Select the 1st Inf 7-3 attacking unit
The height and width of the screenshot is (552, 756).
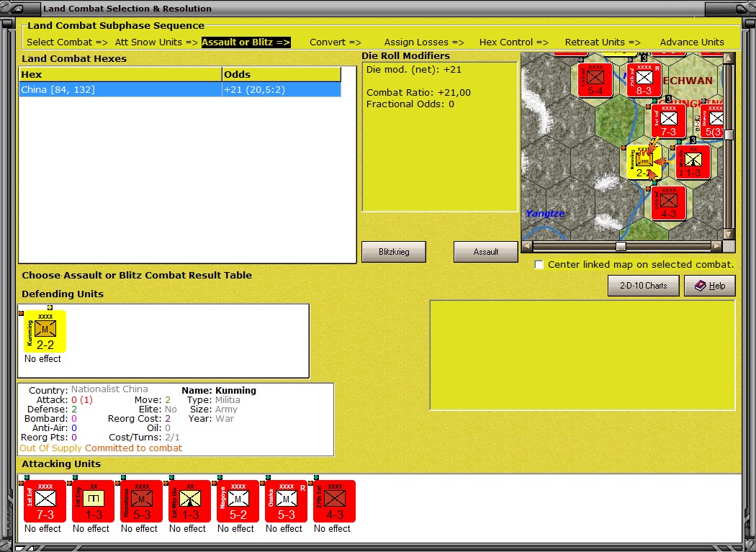45,501
